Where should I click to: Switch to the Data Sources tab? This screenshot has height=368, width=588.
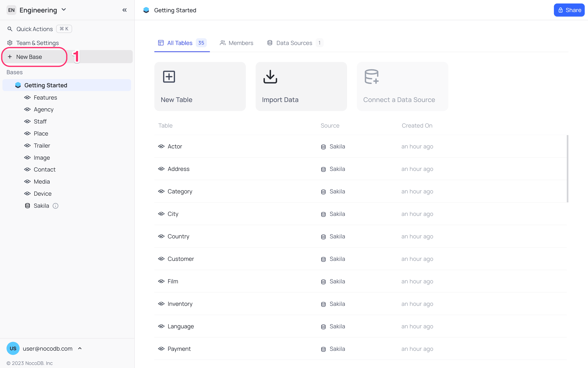pyautogui.click(x=295, y=43)
